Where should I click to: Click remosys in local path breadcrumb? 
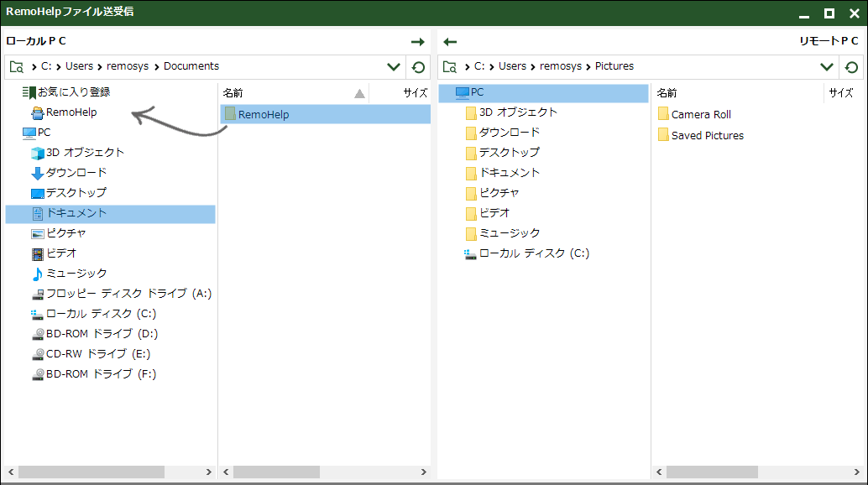(x=128, y=66)
